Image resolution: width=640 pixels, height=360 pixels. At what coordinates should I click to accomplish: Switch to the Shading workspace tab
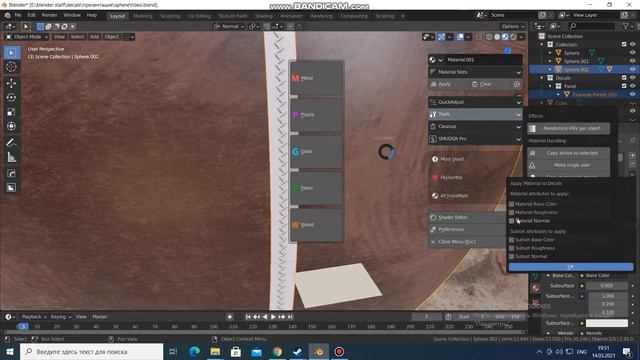[264, 16]
